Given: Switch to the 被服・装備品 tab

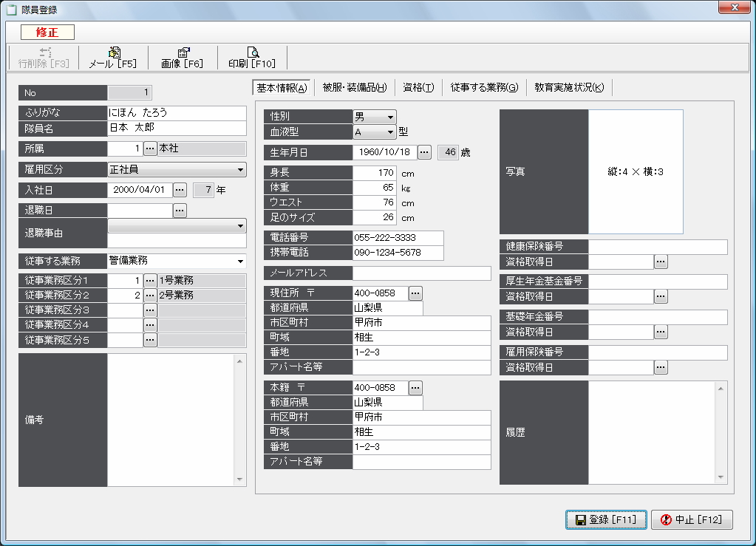Looking at the screenshot, I should pos(355,88).
